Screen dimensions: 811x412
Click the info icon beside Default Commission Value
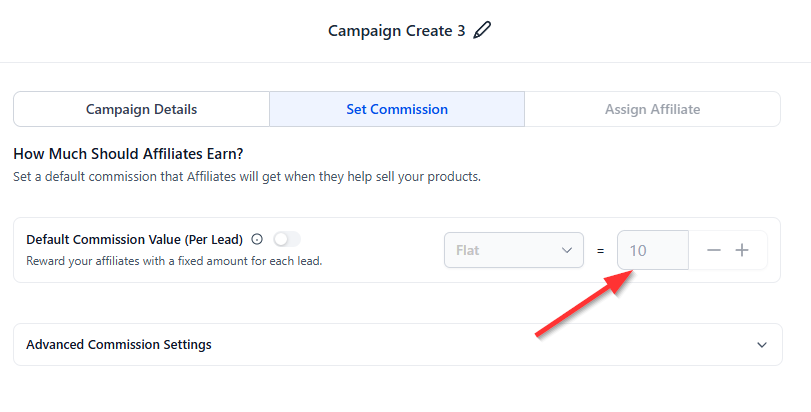click(x=257, y=239)
